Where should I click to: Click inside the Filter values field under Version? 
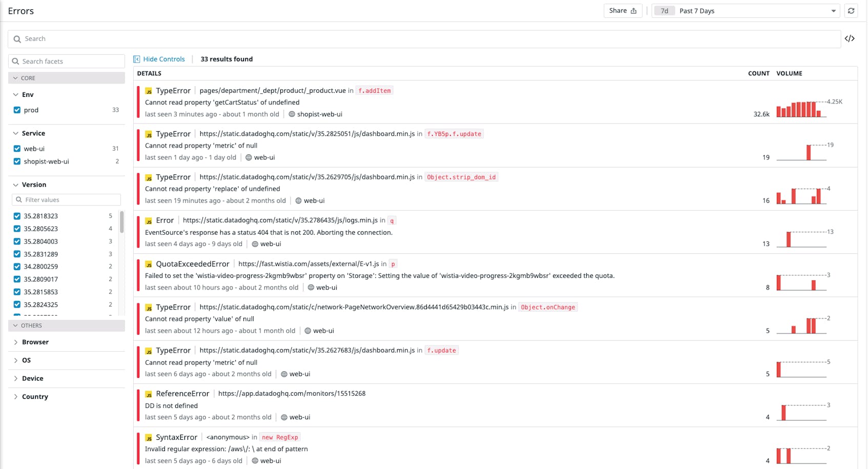point(66,199)
